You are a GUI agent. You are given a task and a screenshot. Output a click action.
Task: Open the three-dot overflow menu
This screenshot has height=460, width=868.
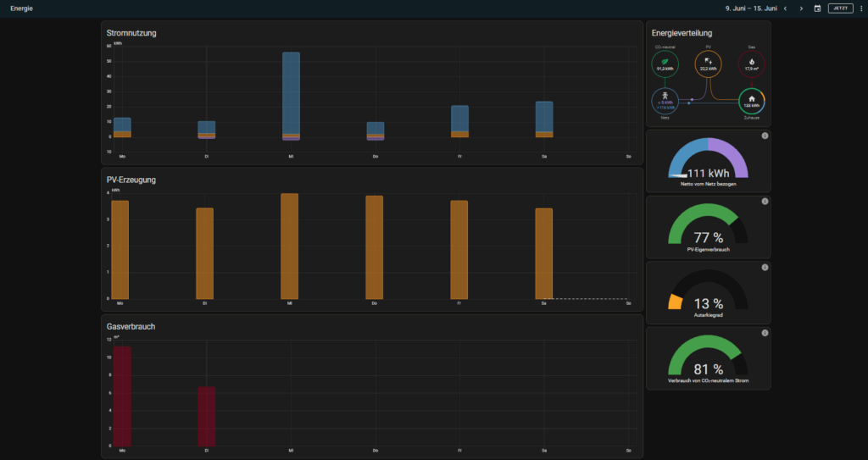coord(861,8)
